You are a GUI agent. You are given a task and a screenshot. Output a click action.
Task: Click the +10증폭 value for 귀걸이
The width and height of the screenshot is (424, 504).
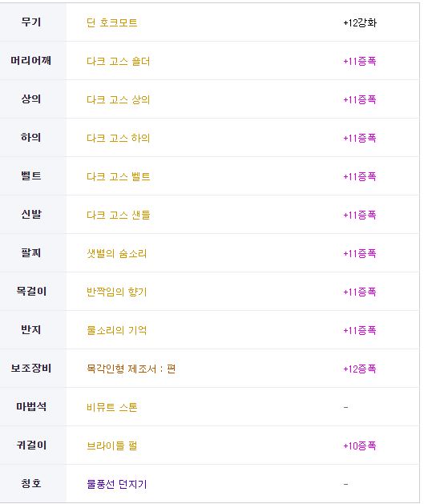360,446
